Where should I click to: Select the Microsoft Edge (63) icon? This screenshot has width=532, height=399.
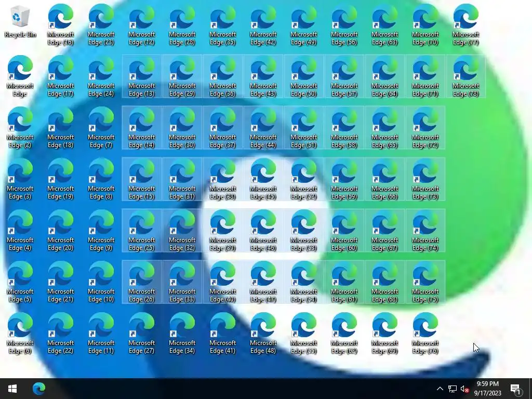coord(385,25)
